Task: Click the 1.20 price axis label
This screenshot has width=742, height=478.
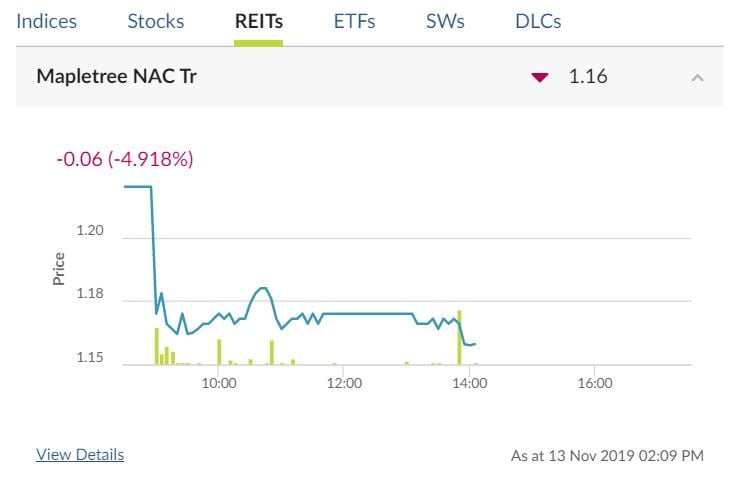Action: pos(90,231)
